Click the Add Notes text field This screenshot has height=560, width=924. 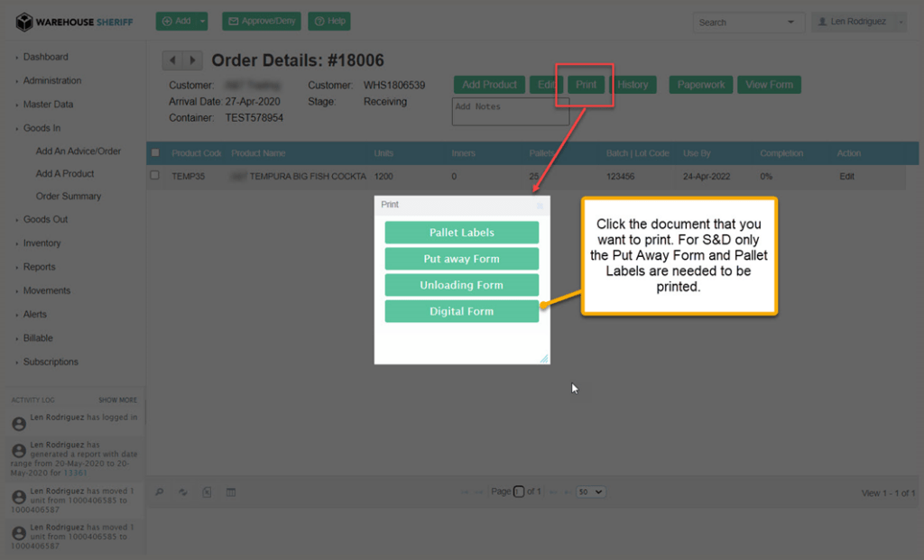[x=510, y=112]
